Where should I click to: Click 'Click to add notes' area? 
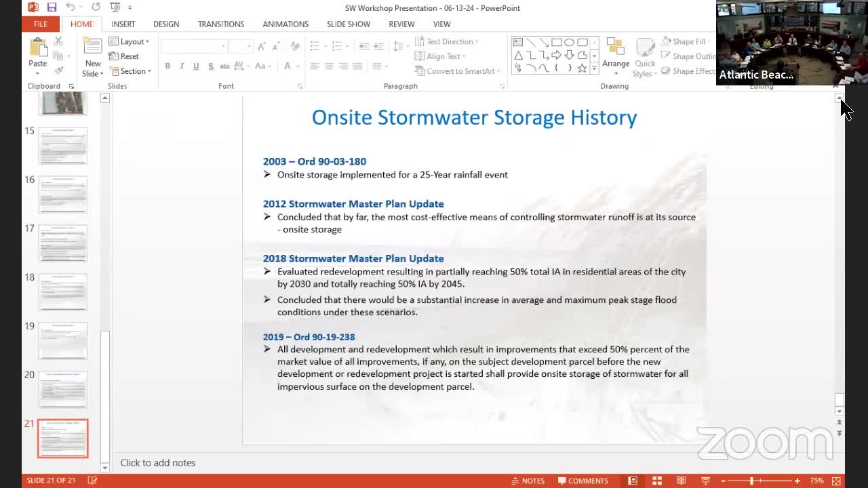click(x=157, y=463)
